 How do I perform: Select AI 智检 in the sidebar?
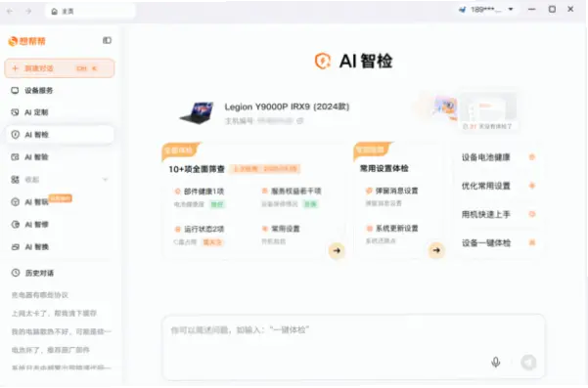point(60,135)
